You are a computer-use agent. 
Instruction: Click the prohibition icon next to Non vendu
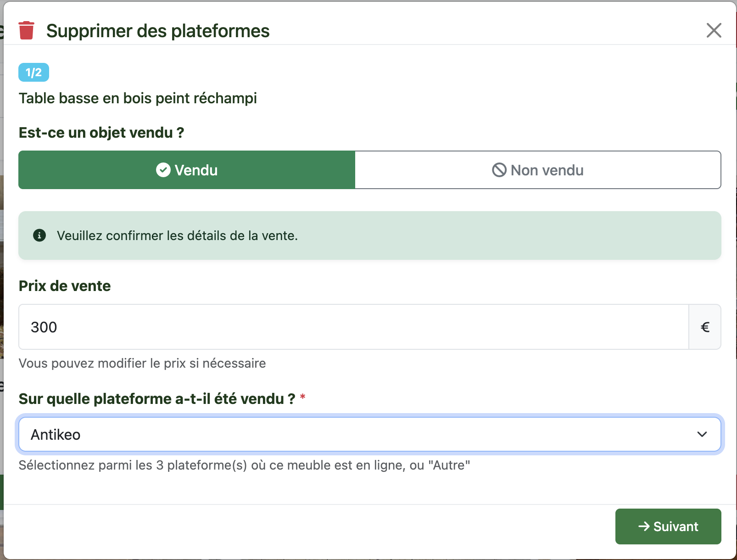coord(499,170)
